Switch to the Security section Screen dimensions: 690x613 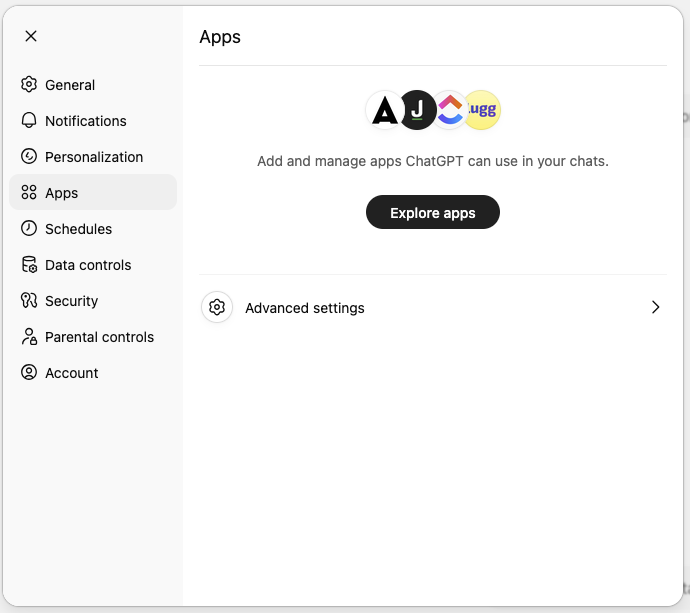point(93,301)
